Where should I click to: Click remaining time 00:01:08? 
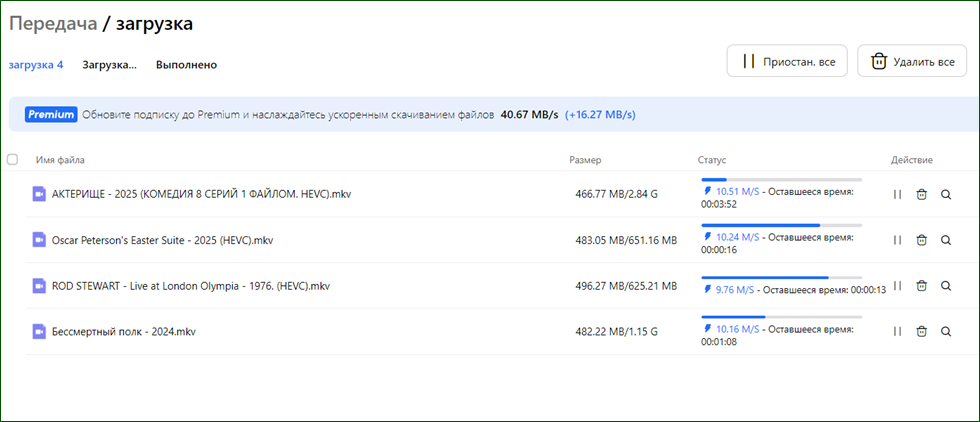[719, 341]
